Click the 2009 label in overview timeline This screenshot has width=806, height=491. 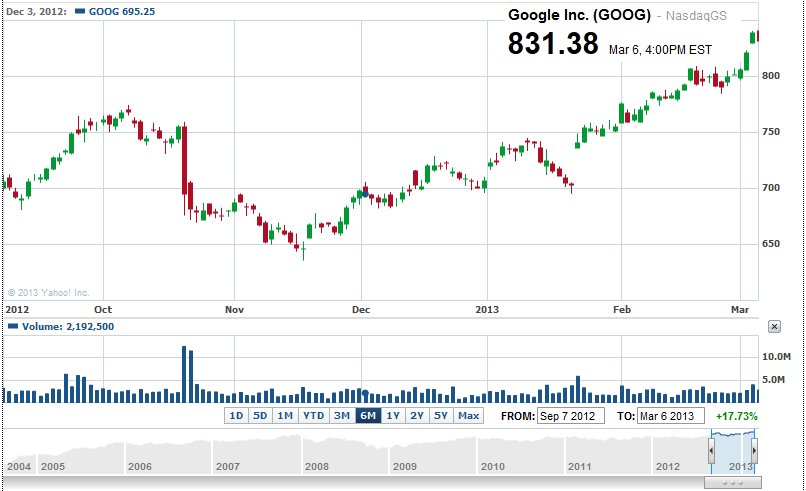(405, 466)
